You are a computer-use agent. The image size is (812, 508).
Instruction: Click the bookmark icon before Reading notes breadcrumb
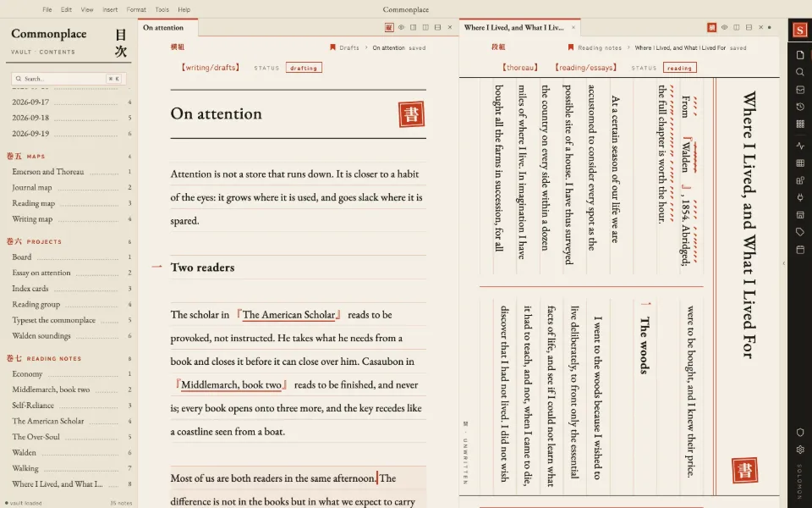571,47
